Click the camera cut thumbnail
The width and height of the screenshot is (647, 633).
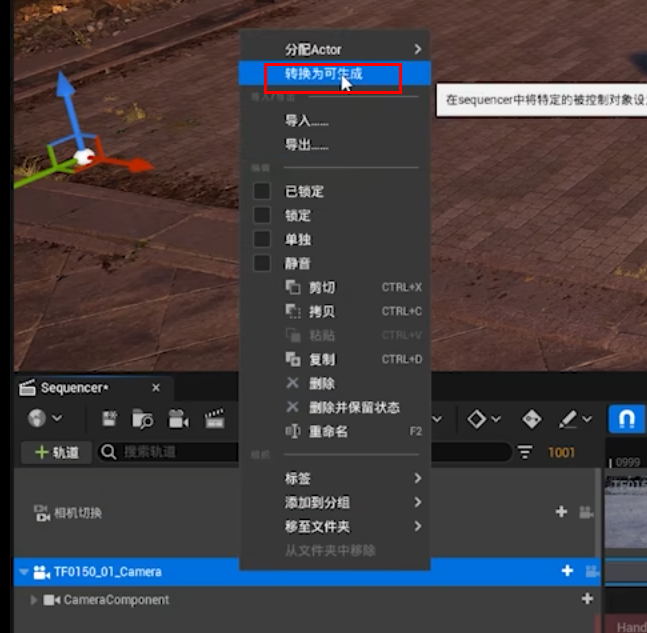click(x=626, y=512)
